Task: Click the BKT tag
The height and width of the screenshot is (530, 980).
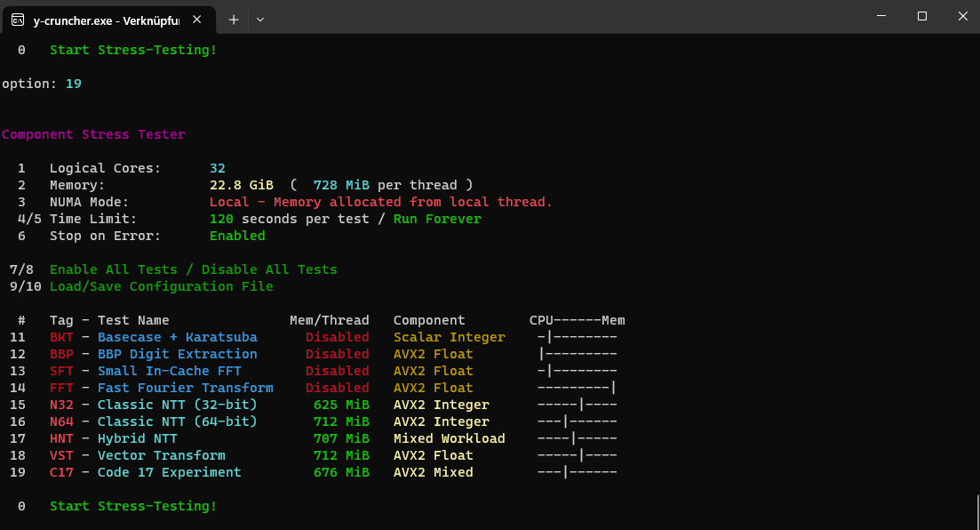Action: click(x=61, y=337)
